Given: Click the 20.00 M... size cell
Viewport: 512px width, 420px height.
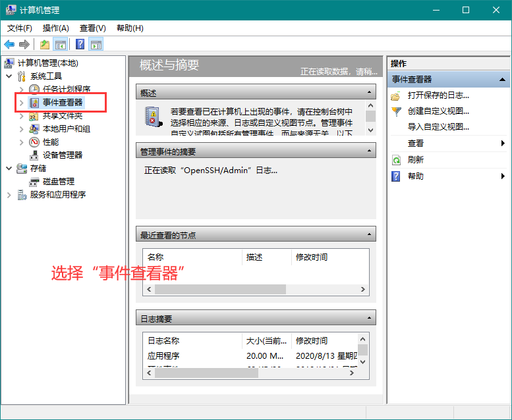Looking at the screenshot, I should (x=265, y=355).
